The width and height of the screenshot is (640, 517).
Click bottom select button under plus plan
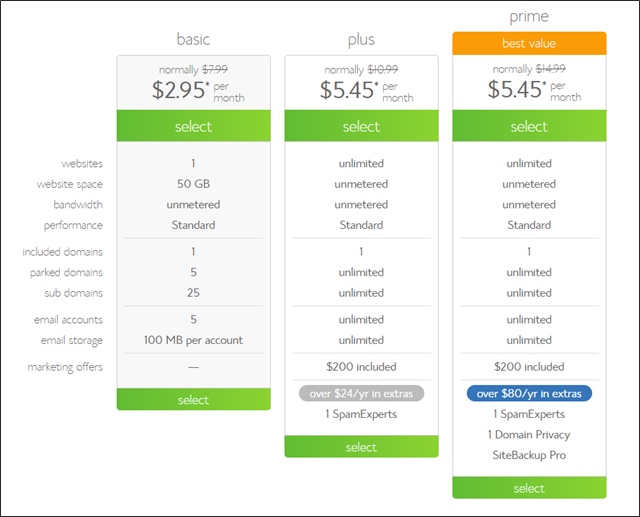click(x=361, y=446)
